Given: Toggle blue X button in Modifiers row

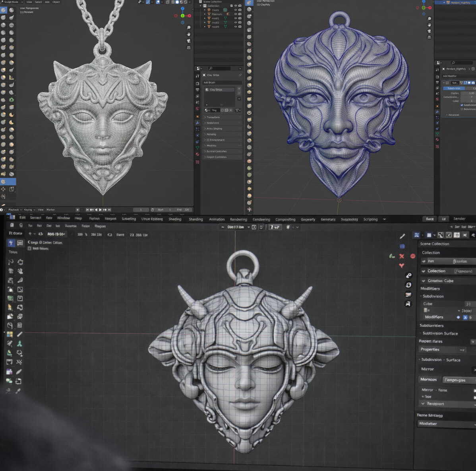Looking at the screenshot, I should point(465,317).
